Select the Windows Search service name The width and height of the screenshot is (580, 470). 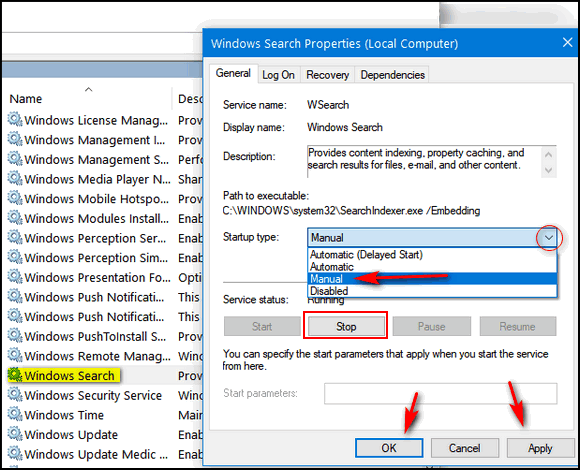[70, 376]
